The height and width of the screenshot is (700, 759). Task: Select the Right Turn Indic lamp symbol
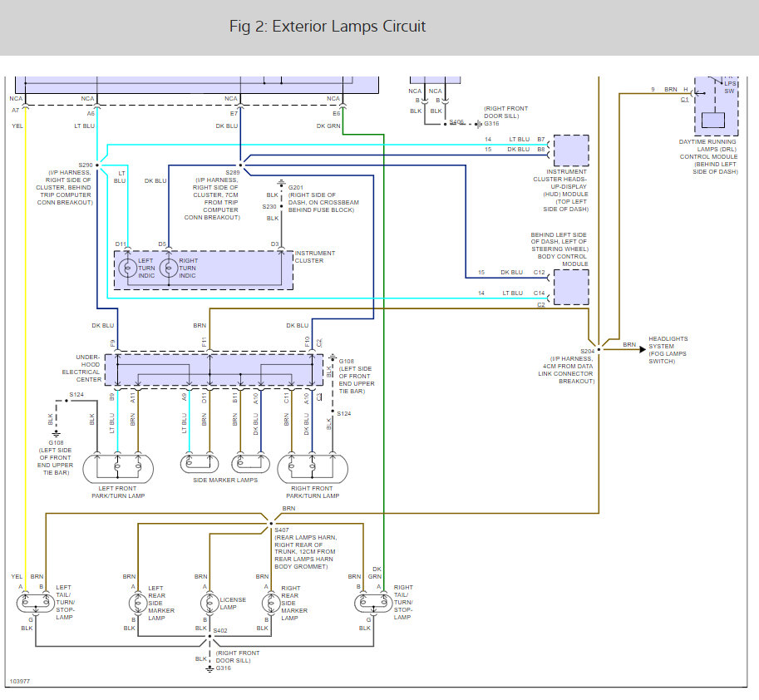coord(169,268)
